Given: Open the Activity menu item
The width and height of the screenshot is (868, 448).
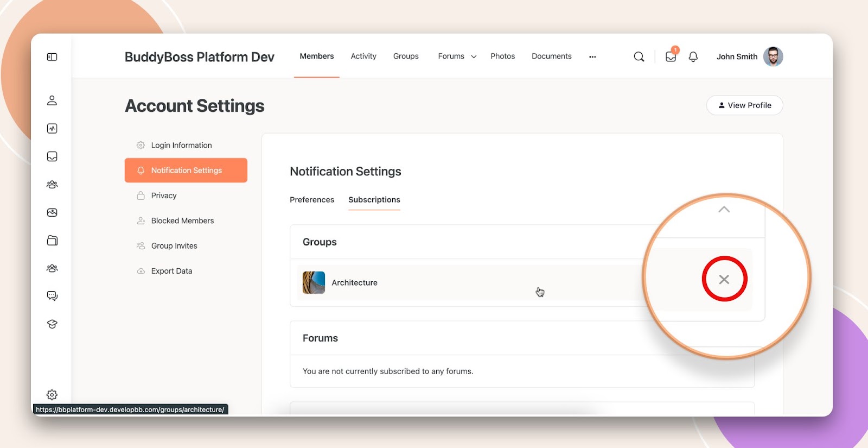Looking at the screenshot, I should pos(363,56).
